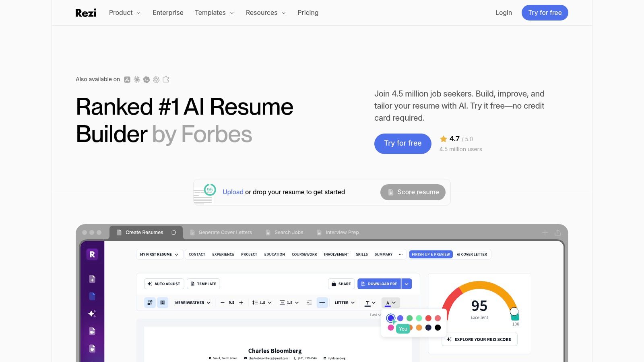
Task: Increase font size with plus icon
Action: [x=241, y=302]
